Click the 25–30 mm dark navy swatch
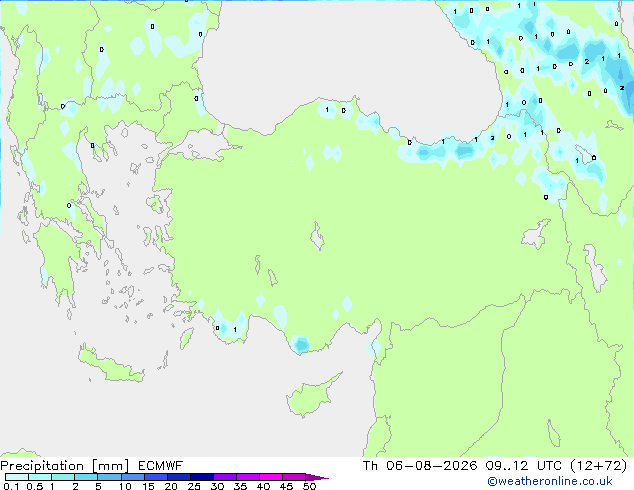The image size is (634, 490). coord(201,477)
